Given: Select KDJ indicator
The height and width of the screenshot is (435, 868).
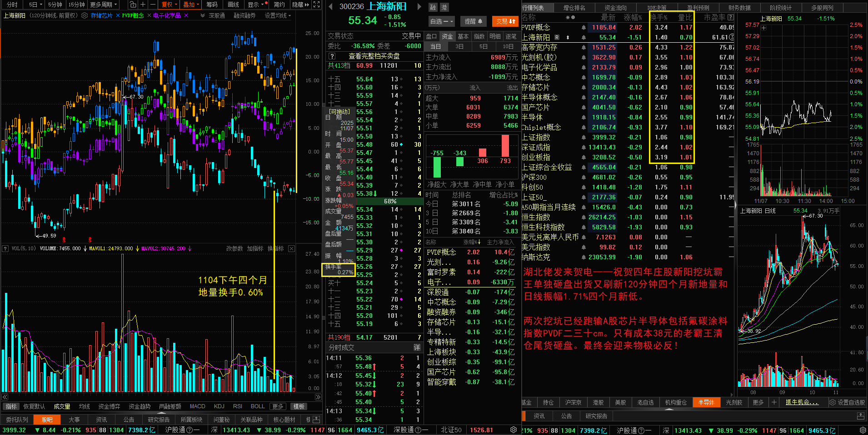Looking at the screenshot, I should 219,406.
